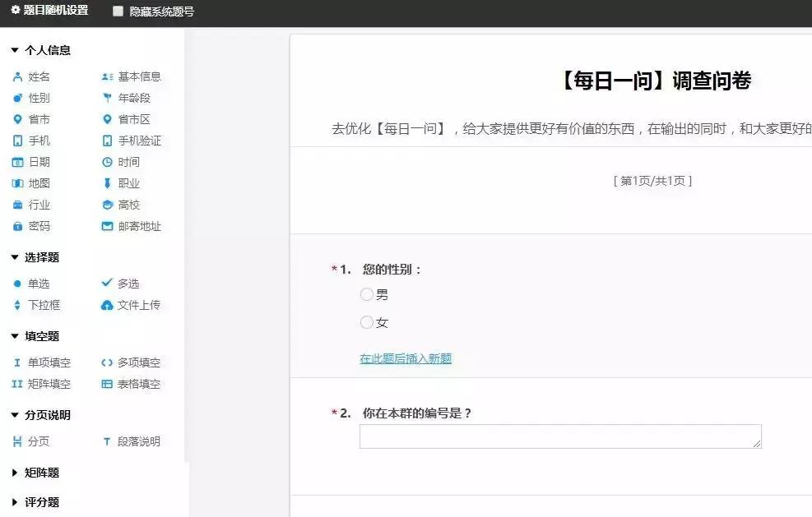Viewport: 812px width, 517px height.
Task: Insert a 日期 field using its calendar icon
Action: click(x=16, y=162)
